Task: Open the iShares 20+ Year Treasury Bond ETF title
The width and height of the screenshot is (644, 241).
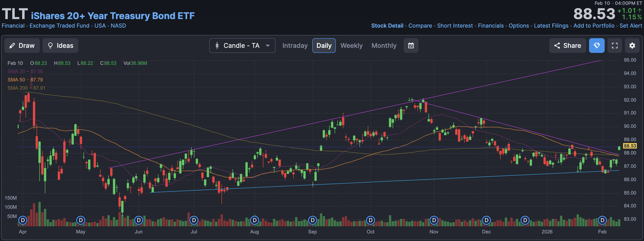Action: (112, 16)
